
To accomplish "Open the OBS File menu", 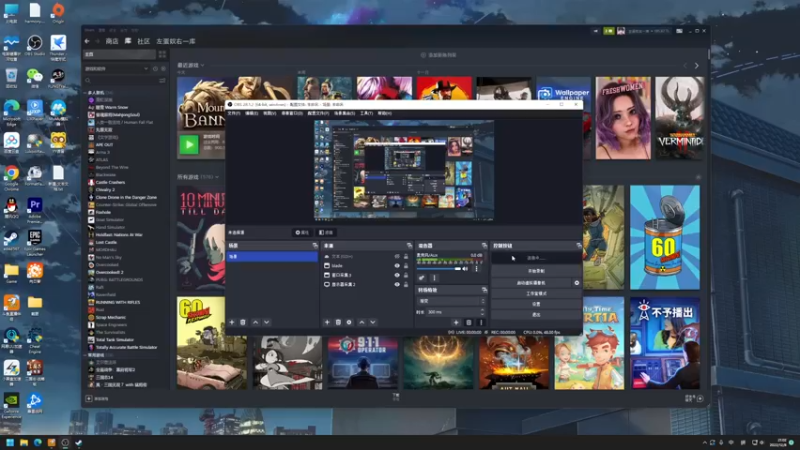I will (x=234, y=113).
